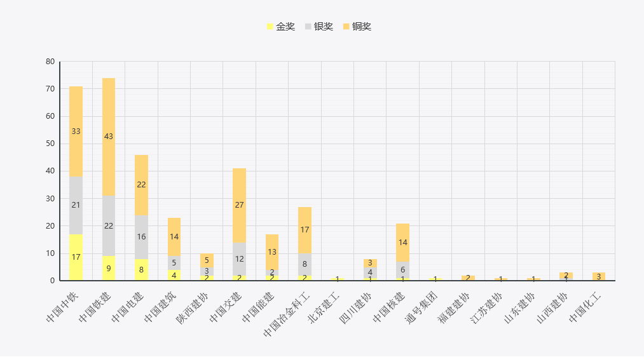The image size is (644, 362).
Task: Click the yellow 金奖 legend color swatch
Action: (270, 27)
